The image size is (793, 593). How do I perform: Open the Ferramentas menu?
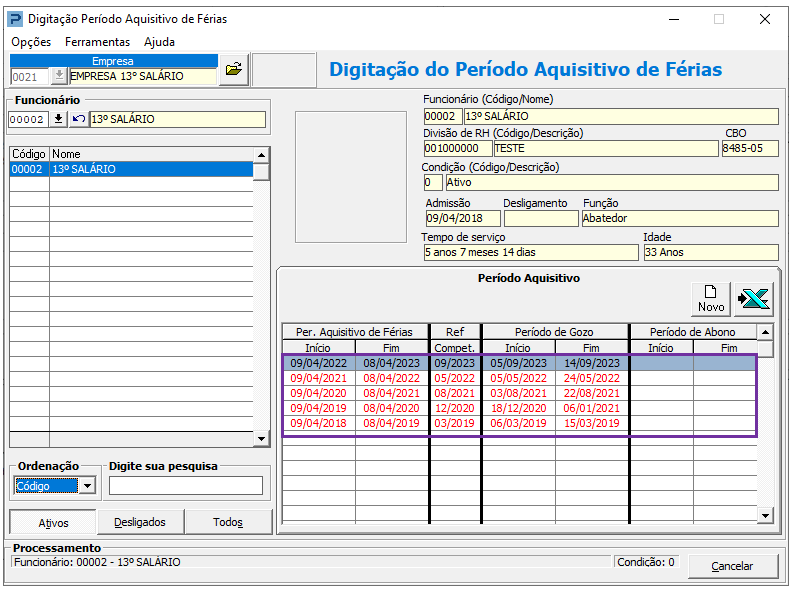pyautogui.click(x=97, y=42)
